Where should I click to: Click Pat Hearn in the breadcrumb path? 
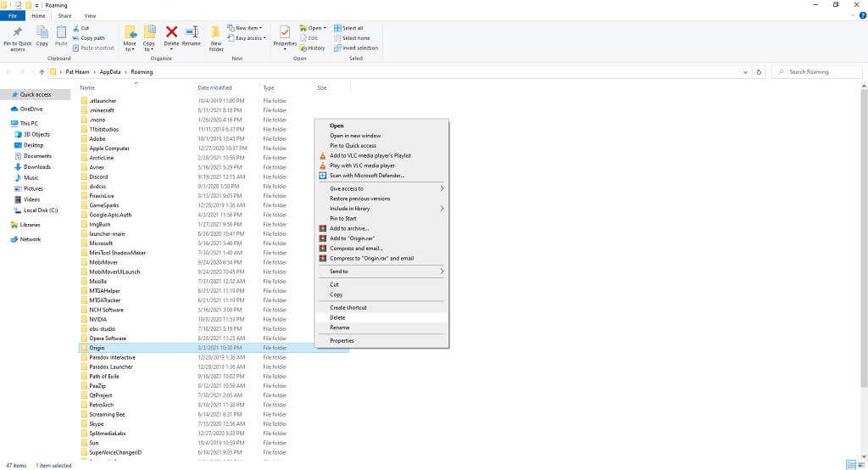77,72
